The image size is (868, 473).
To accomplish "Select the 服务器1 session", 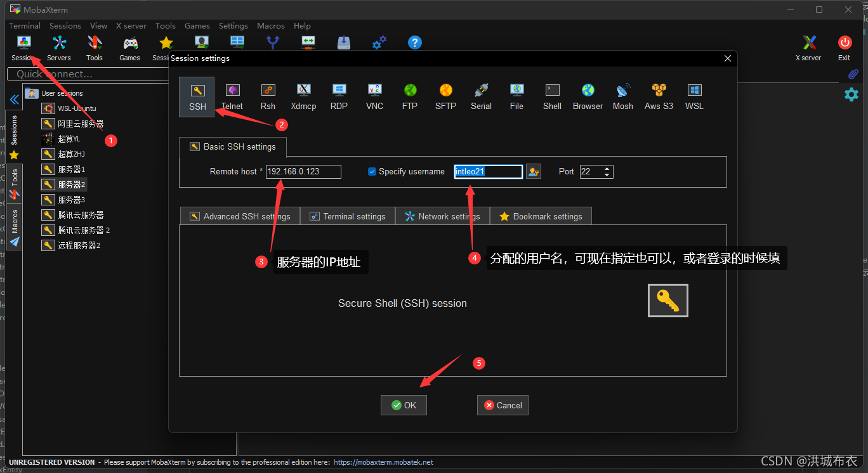I will coord(63,169).
